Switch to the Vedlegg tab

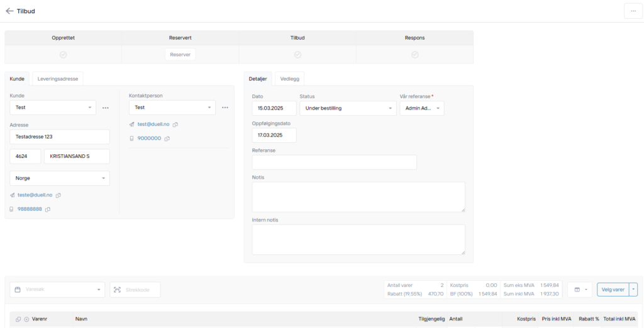click(x=289, y=79)
